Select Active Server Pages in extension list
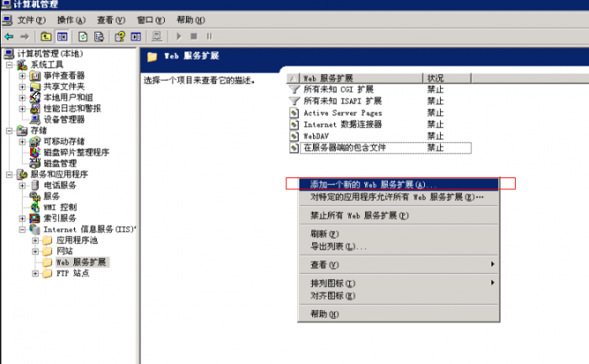 pyautogui.click(x=342, y=113)
